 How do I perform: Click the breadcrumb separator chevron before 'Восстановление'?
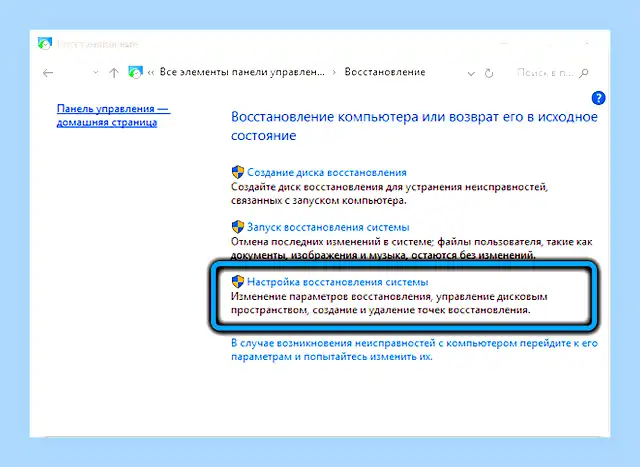[334, 73]
